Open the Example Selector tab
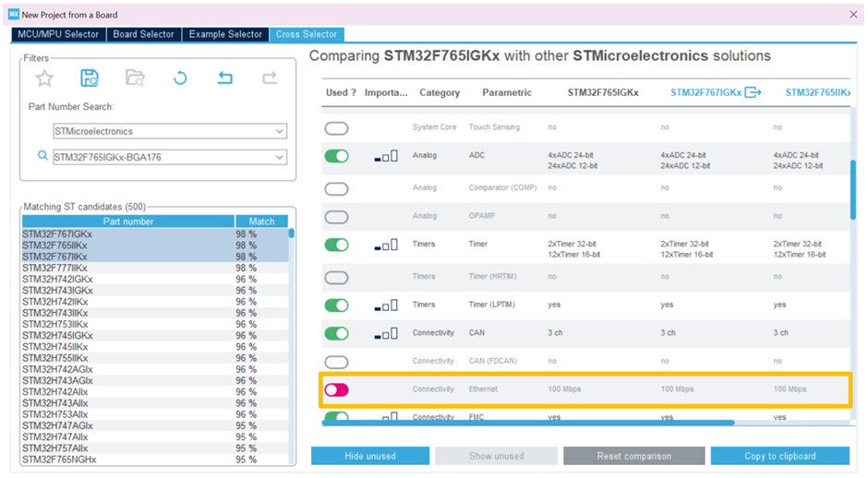This screenshot has height=478, width=868. pos(225,34)
